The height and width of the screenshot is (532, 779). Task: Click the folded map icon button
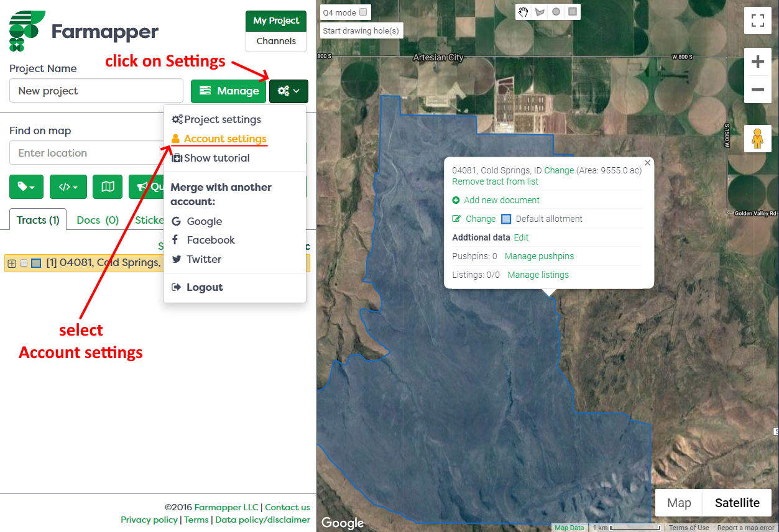(108, 186)
